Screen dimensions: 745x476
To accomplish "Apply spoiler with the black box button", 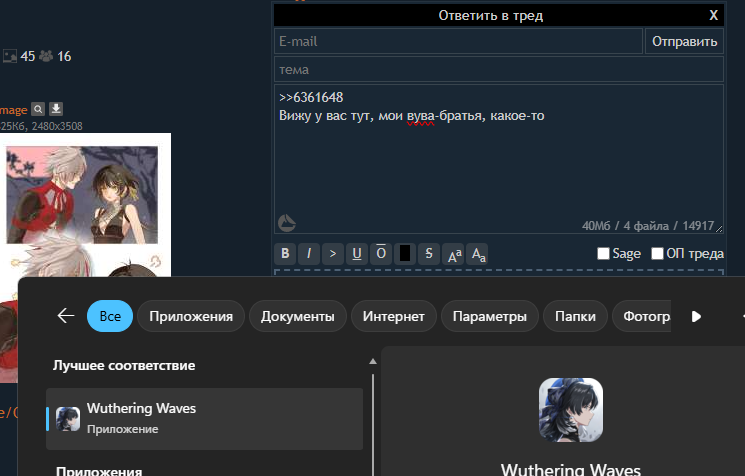I will click(x=405, y=254).
